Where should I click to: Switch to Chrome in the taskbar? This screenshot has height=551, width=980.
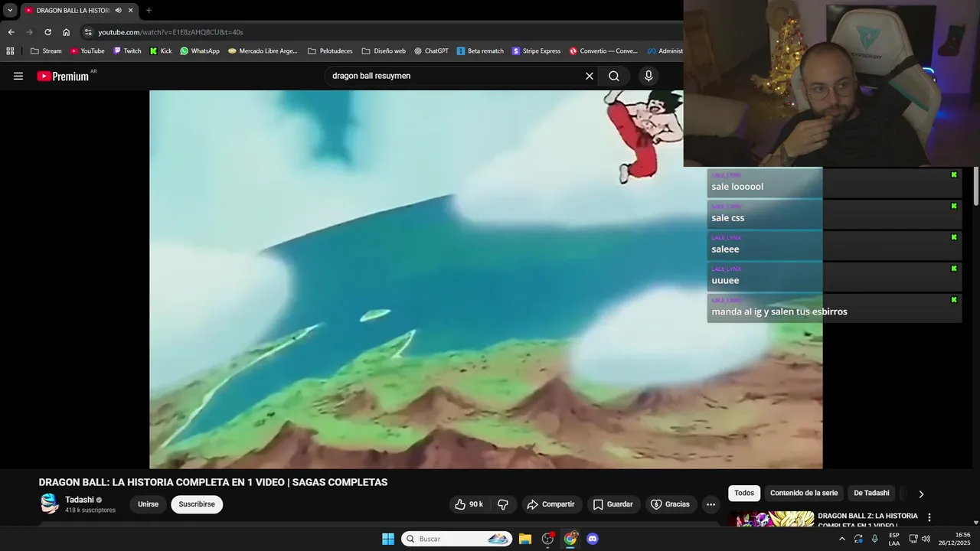coord(570,539)
